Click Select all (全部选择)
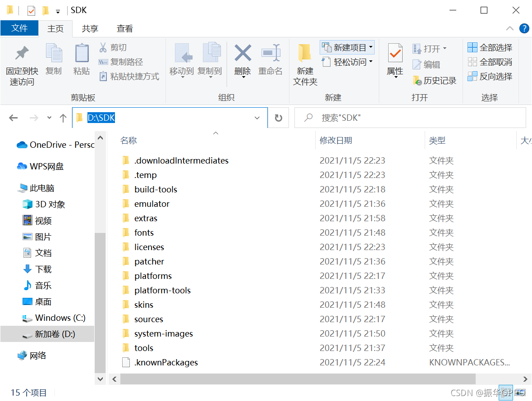 pyautogui.click(x=490, y=47)
